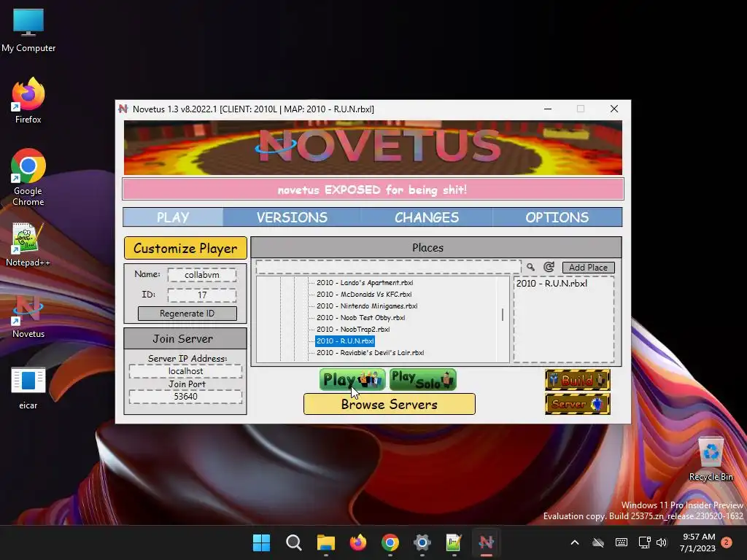Click the network icon in system tray

[645, 542]
